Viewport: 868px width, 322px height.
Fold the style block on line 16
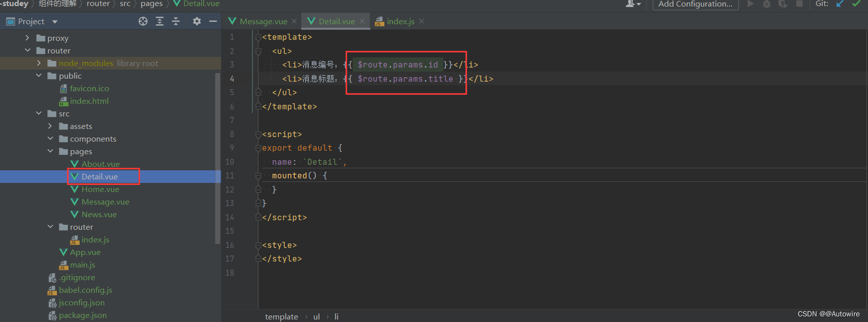pos(258,245)
